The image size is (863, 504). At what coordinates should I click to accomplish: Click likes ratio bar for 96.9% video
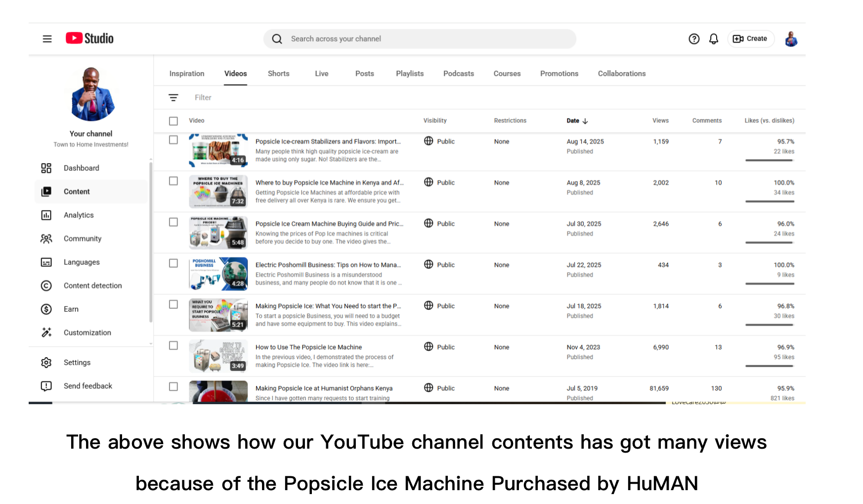(x=770, y=366)
